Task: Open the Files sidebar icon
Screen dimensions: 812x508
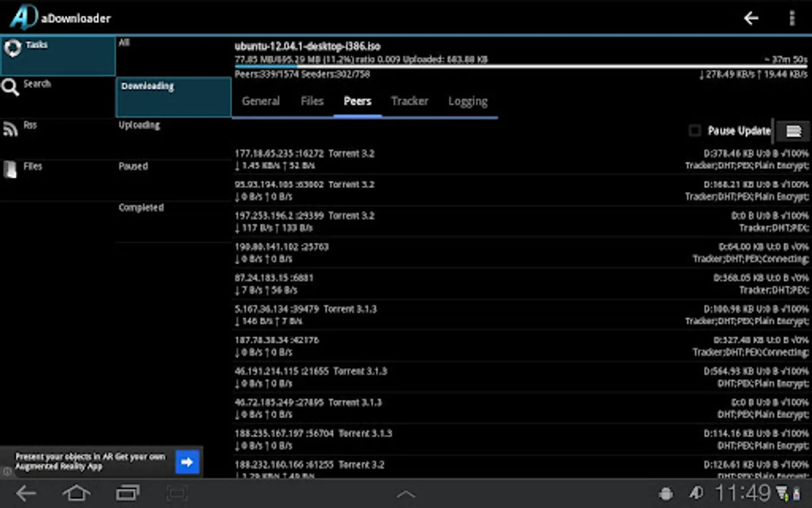Action: tap(10, 169)
